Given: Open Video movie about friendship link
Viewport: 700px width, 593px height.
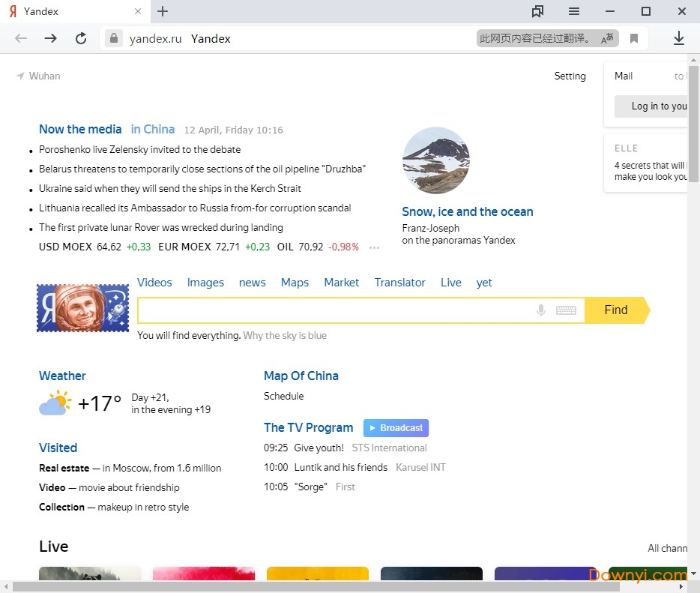Looking at the screenshot, I should pyautogui.click(x=109, y=487).
